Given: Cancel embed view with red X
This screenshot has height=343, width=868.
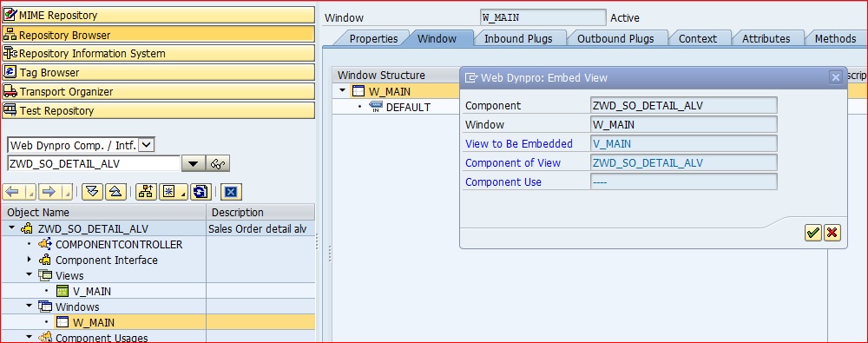Looking at the screenshot, I should click(832, 233).
